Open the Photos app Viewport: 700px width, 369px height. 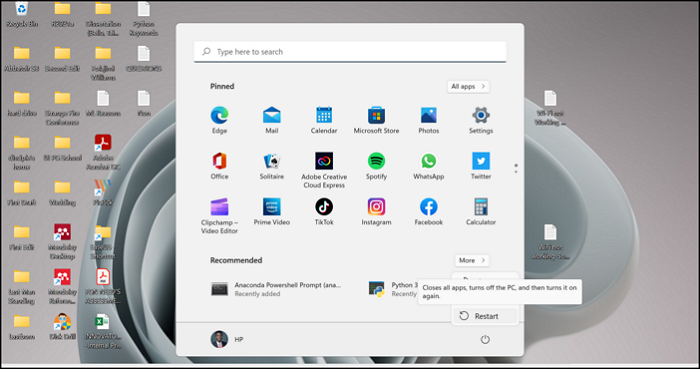click(429, 120)
